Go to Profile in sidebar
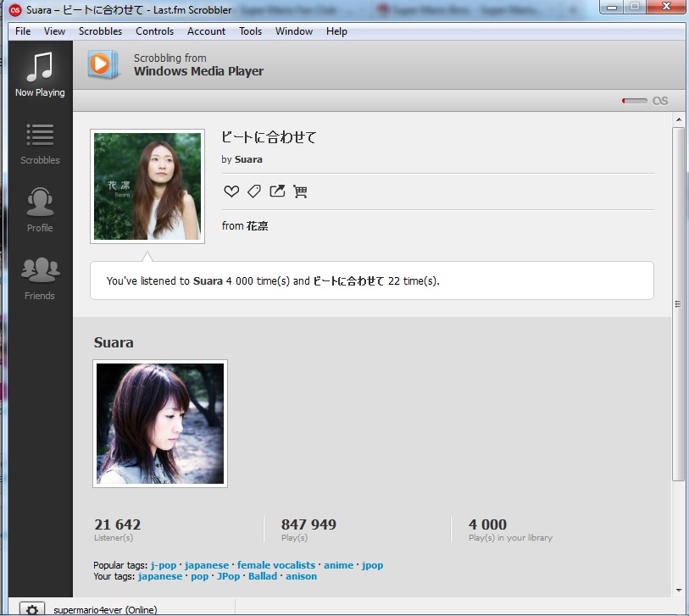 [x=39, y=211]
